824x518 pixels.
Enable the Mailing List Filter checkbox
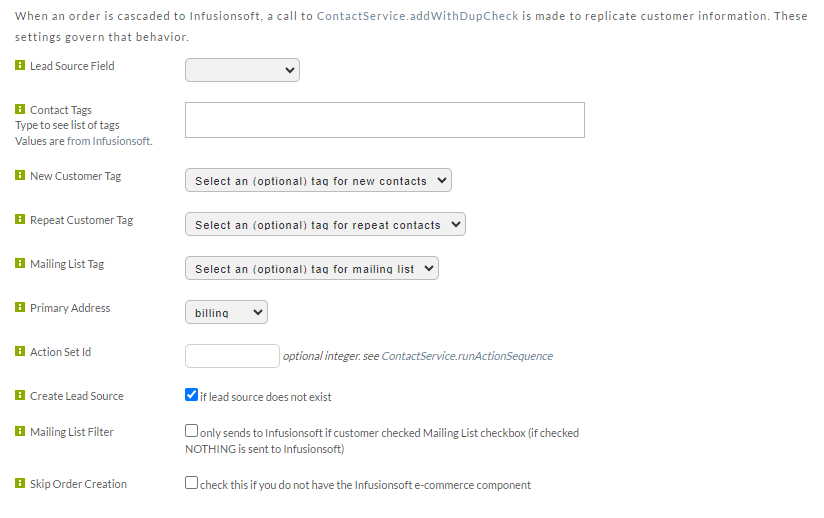191,431
